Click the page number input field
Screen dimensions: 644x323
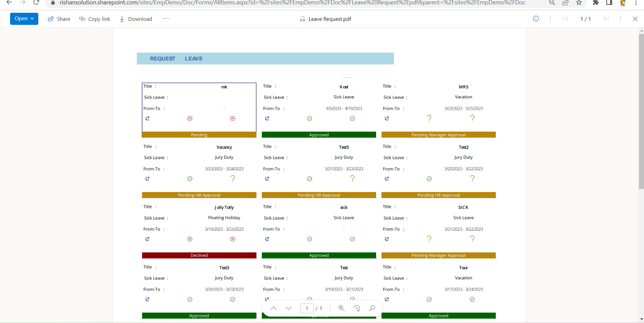pyautogui.click(x=307, y=308)
